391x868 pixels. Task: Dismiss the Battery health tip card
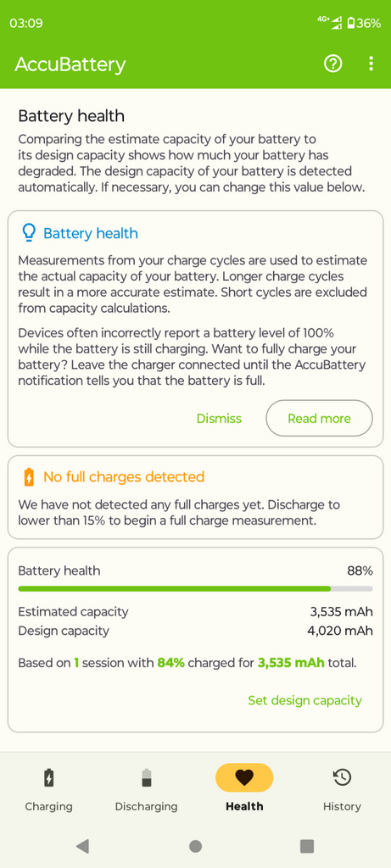(x=220, y=419)
